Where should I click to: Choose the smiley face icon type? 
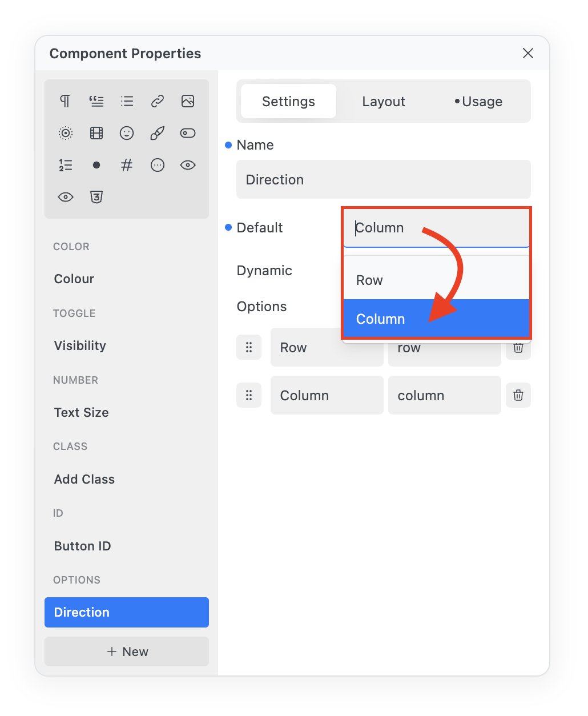(x=127, y=133)
